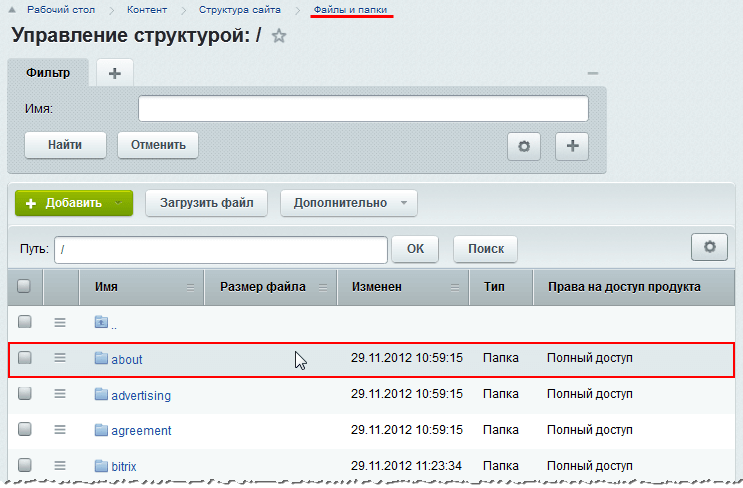Open action menu for about row
The width and height of the screenshot is (743, 488).
pos(60,357)
